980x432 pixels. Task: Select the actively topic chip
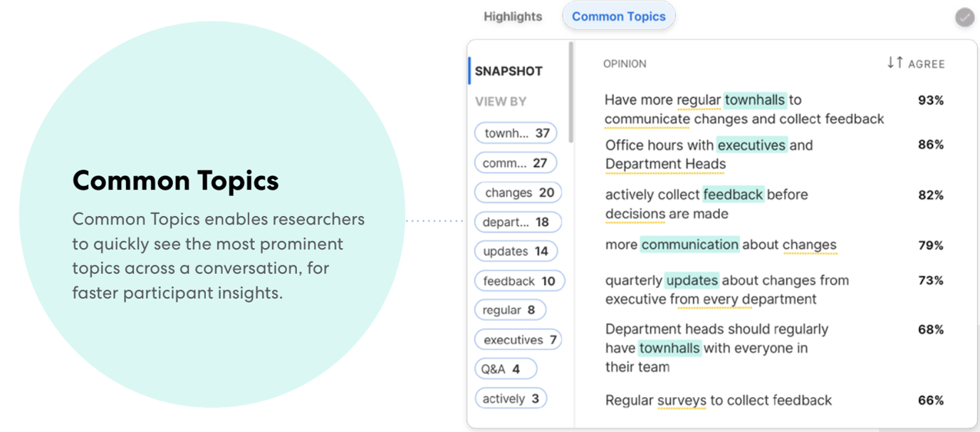coord(511,398)
